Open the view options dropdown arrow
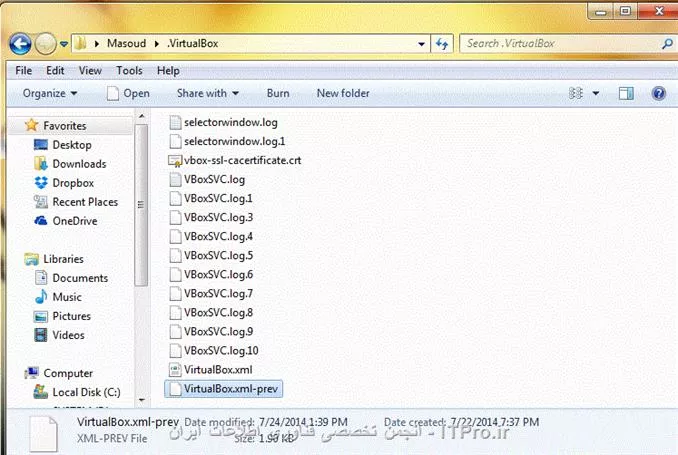The height and width of the screenshot is (455, 678). click(595, 93)
